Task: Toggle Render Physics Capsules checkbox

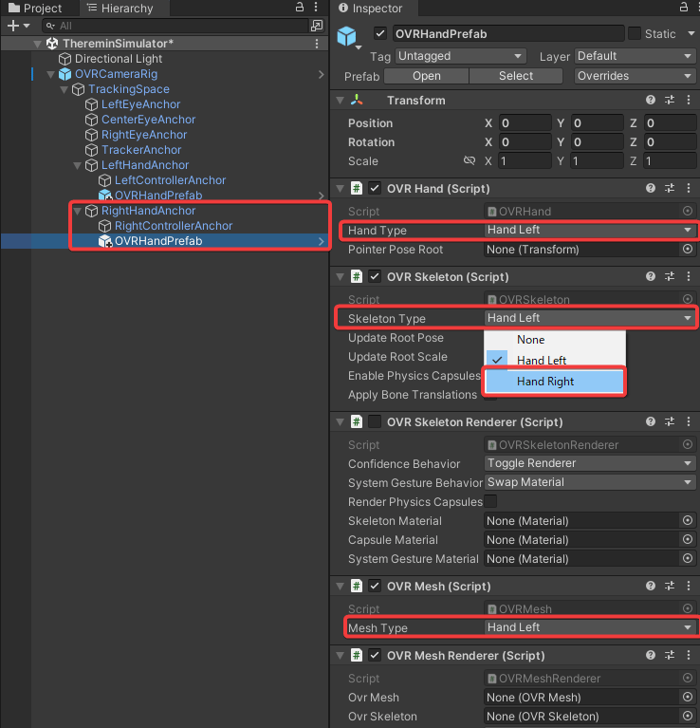Action: (490, 501)
